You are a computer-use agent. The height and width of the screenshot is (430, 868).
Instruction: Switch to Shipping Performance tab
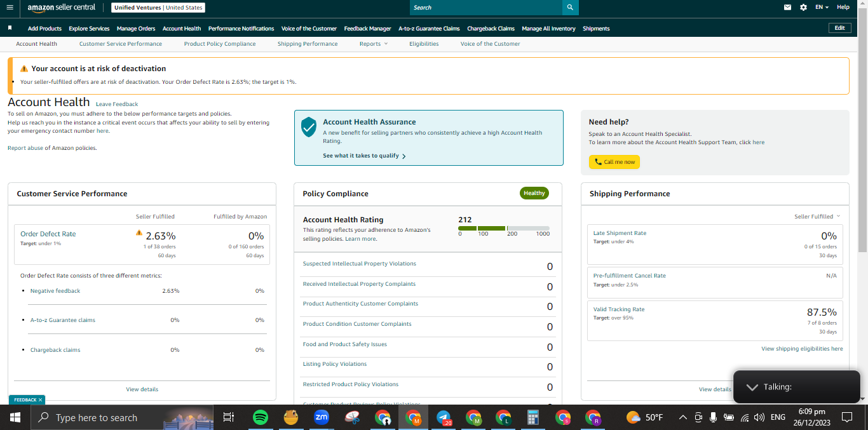[x=308, y=44]
